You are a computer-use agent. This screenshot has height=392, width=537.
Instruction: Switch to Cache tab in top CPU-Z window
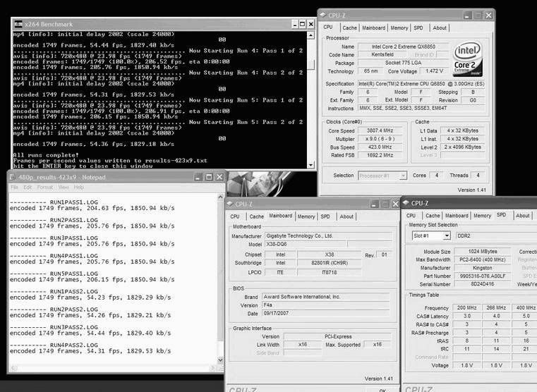(350, 27)
